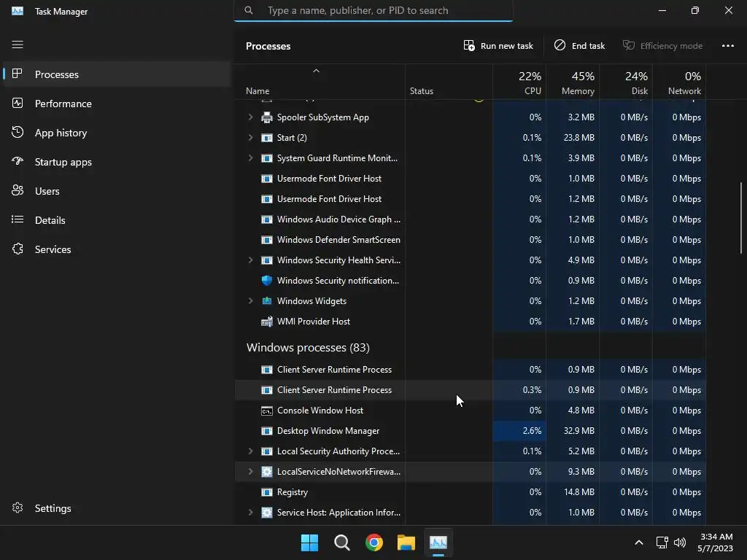Expand the Windows Widgets row
This screenshot has width=747, height=560.
pos(251,301)
